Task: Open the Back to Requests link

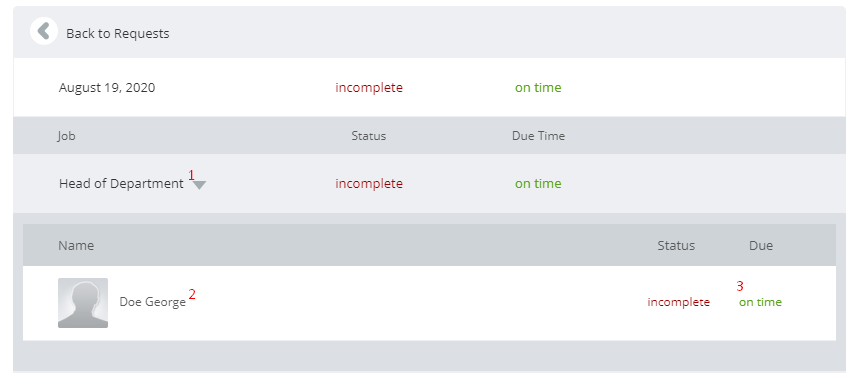Action: click(x=117, y=33)
